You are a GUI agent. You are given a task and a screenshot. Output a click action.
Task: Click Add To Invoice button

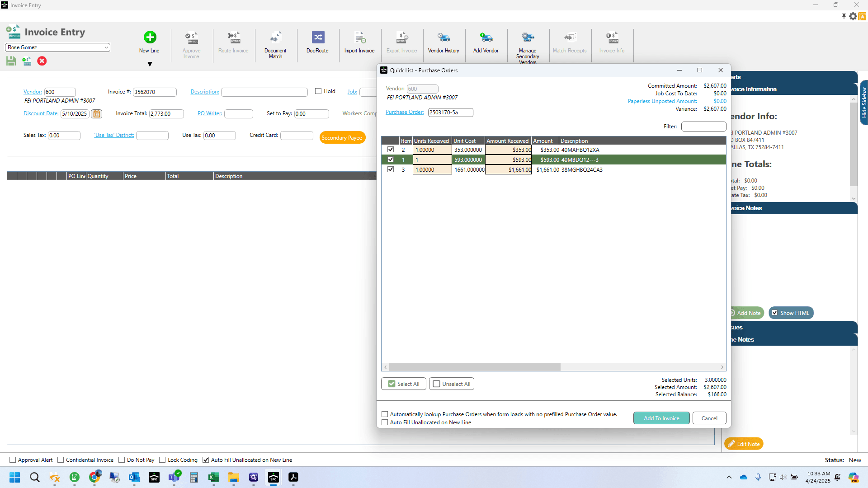[661, 418]
